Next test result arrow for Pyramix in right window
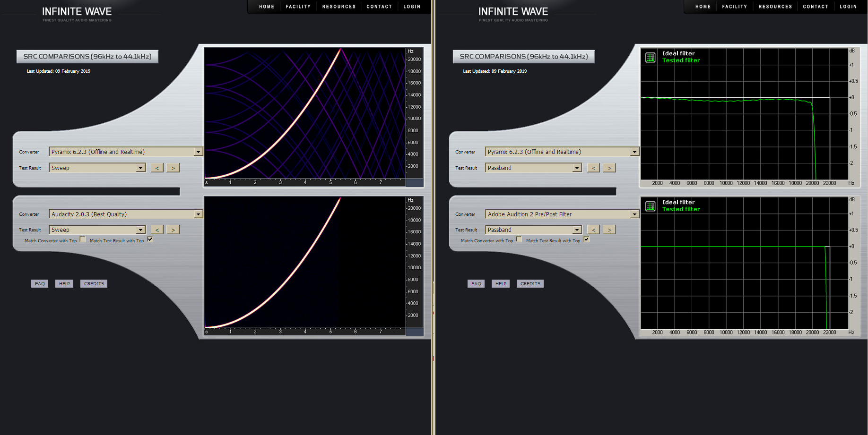Viewport: 868px width, 435px height. point(609,168)
